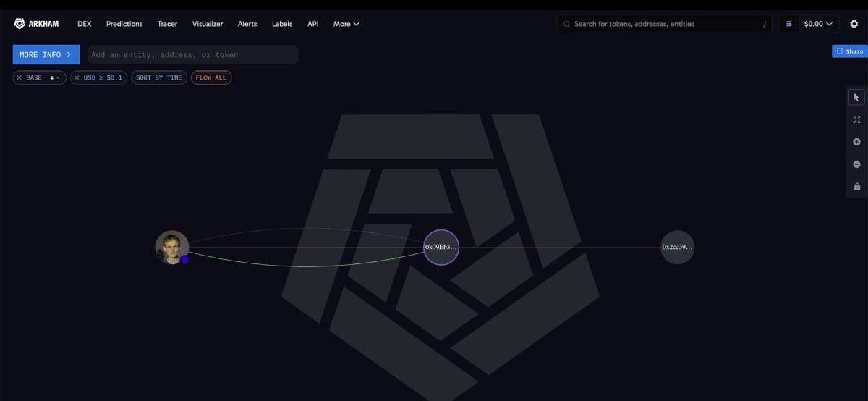Zoom out with the minus icon

pos(856,164)
